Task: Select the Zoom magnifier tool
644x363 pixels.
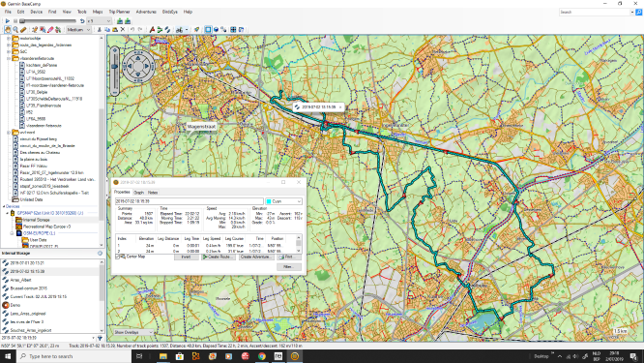Action: [15, 30]
